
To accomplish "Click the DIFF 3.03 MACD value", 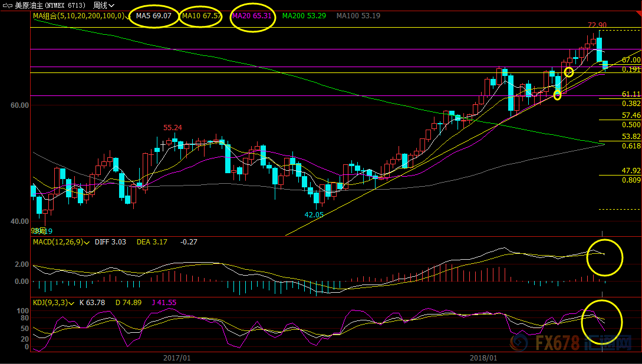I will [x=110, y=242].
